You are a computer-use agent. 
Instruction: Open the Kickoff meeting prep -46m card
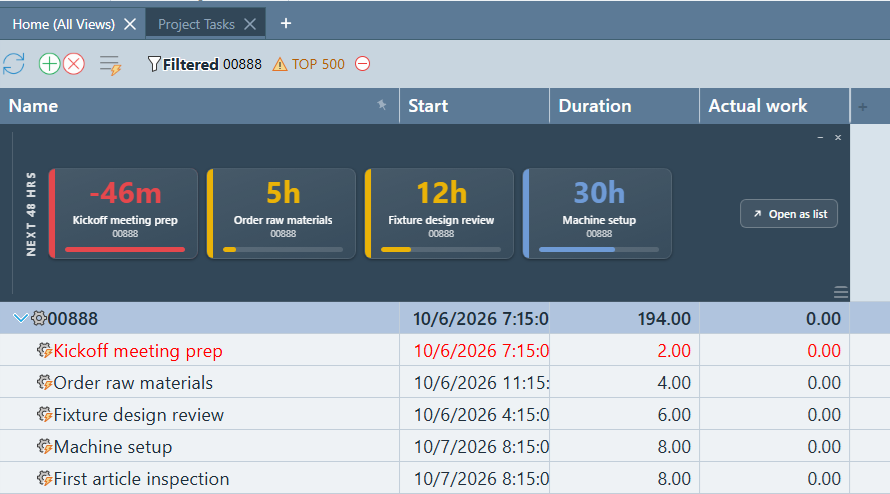click(x=123, y=213)
